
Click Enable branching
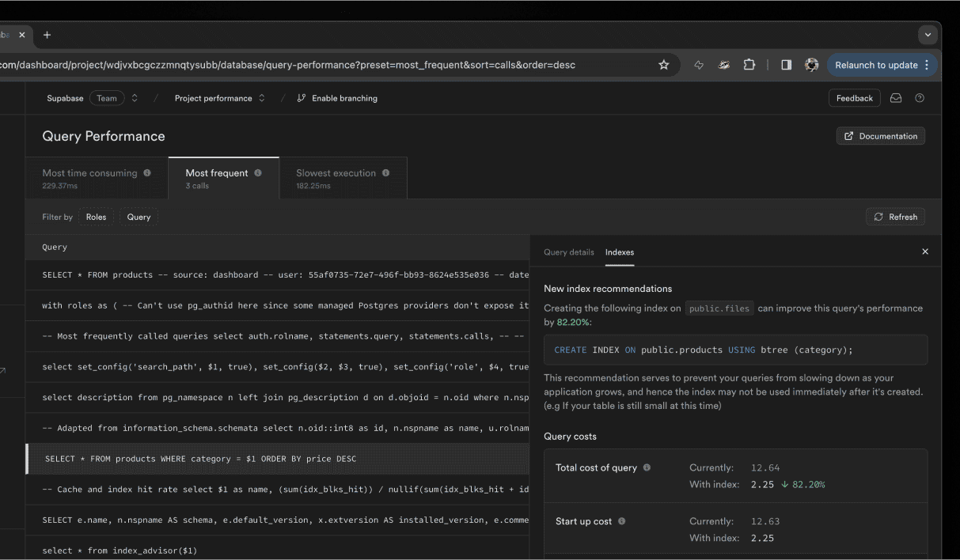tap(337, 98)
